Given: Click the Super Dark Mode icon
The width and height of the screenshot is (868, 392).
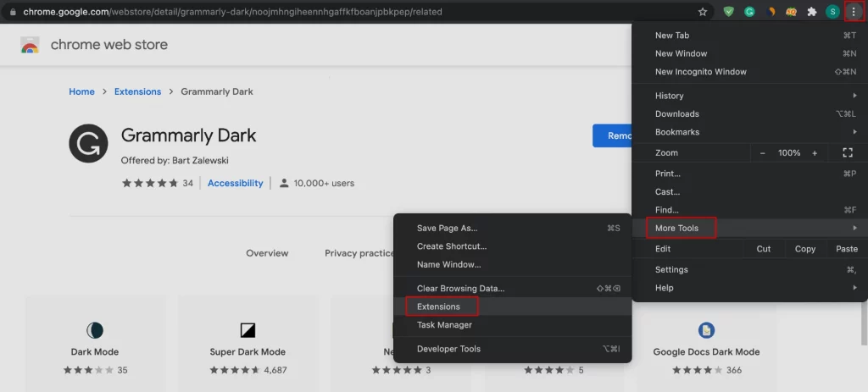Looking at the screenshot, I should pos(248,331).
